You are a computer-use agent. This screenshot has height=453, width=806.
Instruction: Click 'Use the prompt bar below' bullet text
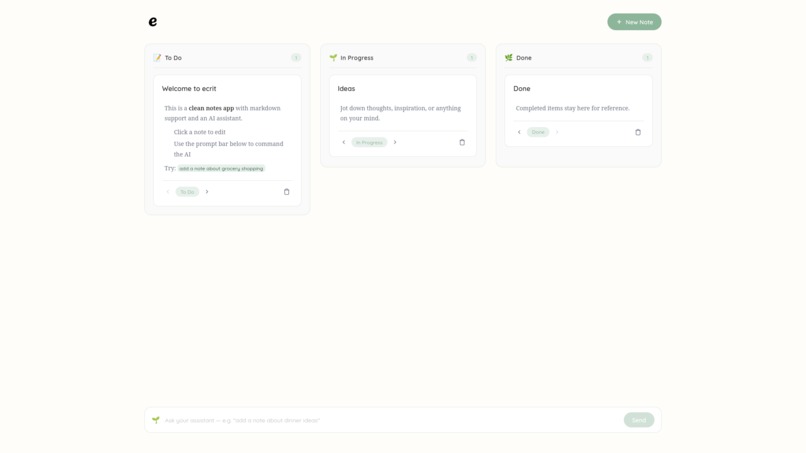tap(228, 149)
